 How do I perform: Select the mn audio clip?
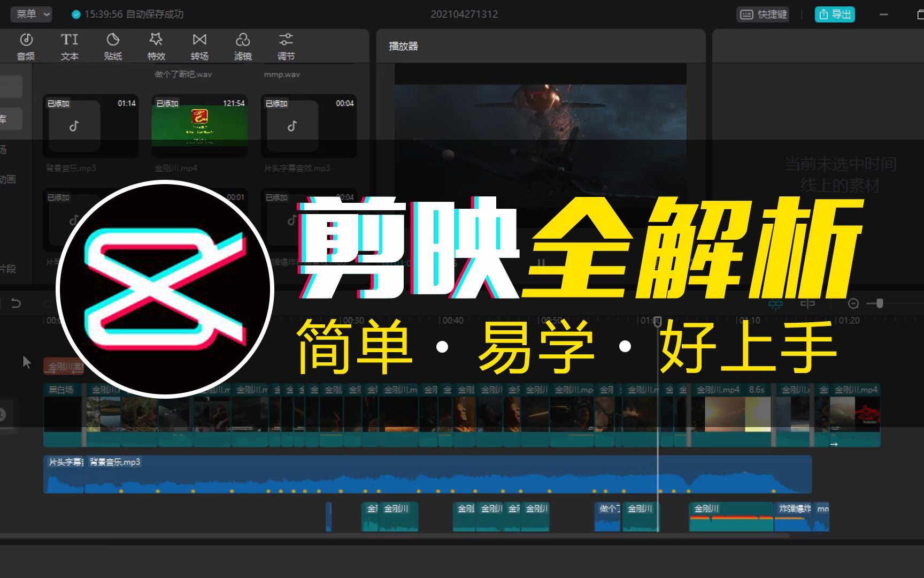click(x=821, y=516)
